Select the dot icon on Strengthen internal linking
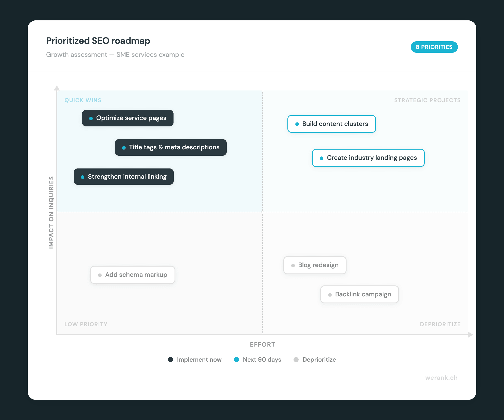 (82, 176)
